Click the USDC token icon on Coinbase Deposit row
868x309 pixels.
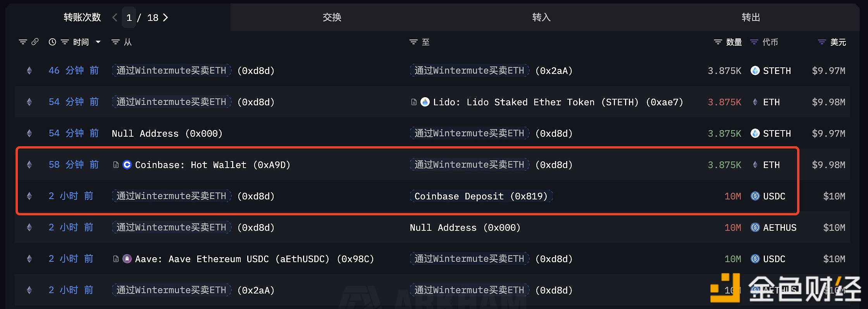coord(755,196)
